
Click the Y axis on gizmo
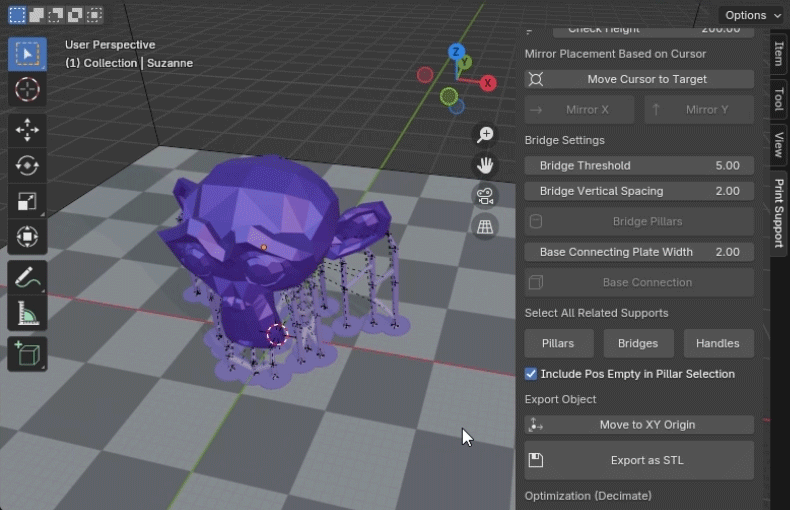point(466,62)
